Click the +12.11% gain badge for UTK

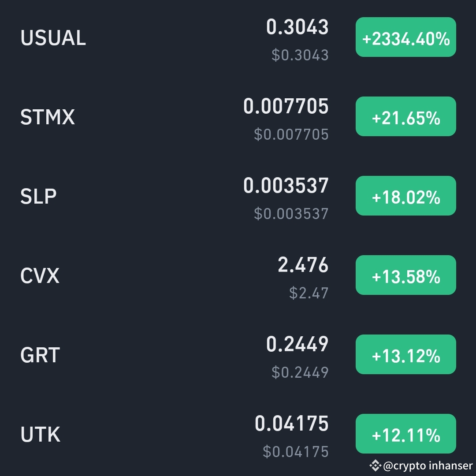pos(405,433)
